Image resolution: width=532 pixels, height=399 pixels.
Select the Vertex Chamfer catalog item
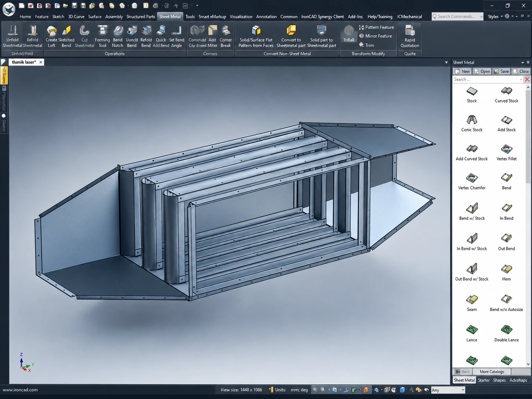tap(472, 181)
